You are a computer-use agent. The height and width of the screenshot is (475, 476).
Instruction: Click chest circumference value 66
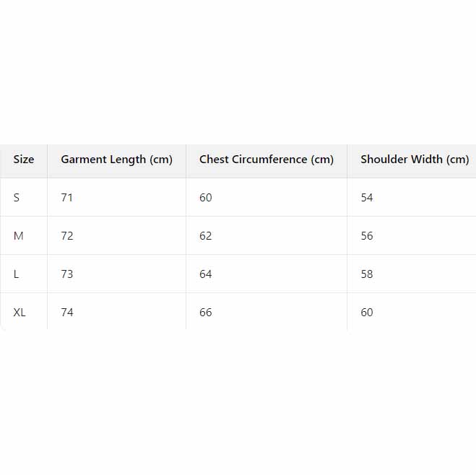coord(206,313)
